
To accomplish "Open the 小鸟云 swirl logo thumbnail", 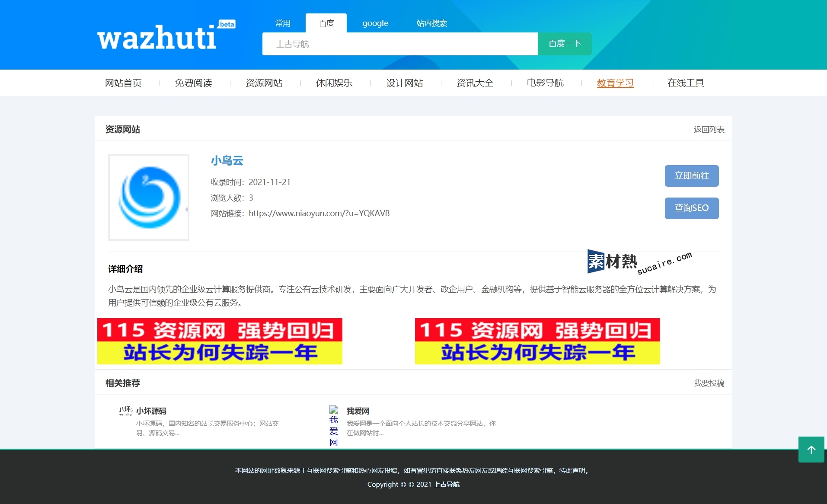I will tap(149, 197).
